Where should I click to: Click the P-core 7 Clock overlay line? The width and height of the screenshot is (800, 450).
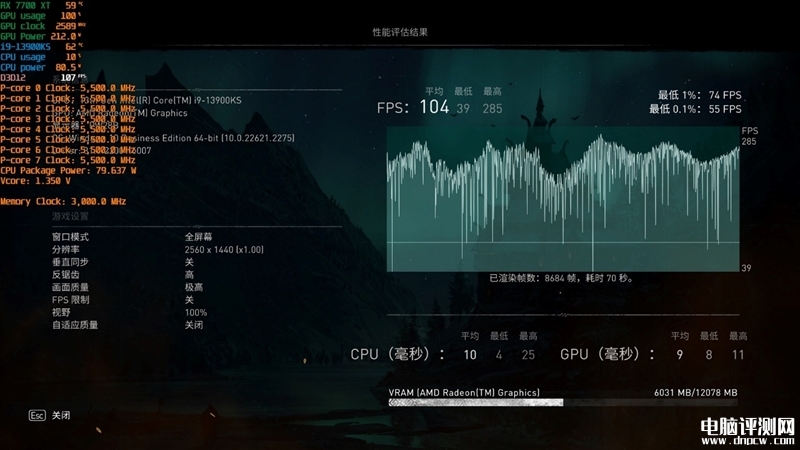click(x=68, y=160)
